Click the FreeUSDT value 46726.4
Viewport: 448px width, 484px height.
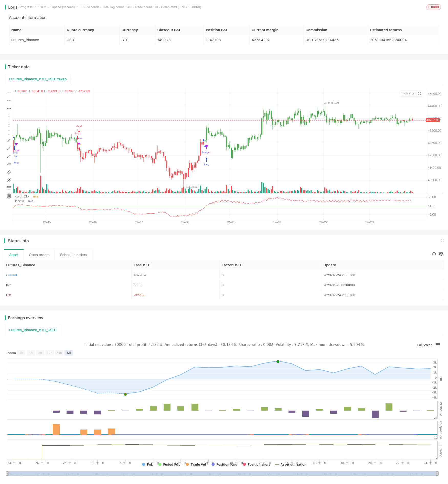(x=140, y=275)
